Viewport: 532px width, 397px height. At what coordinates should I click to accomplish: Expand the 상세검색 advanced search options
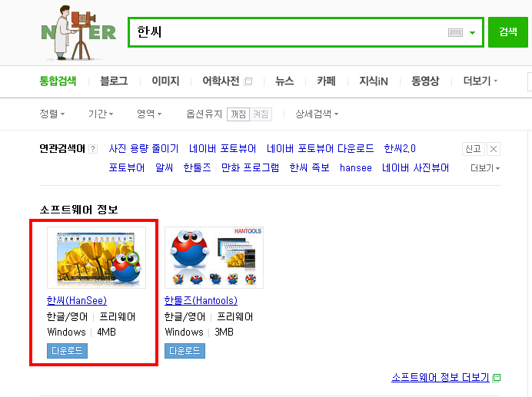click(317, 114)
